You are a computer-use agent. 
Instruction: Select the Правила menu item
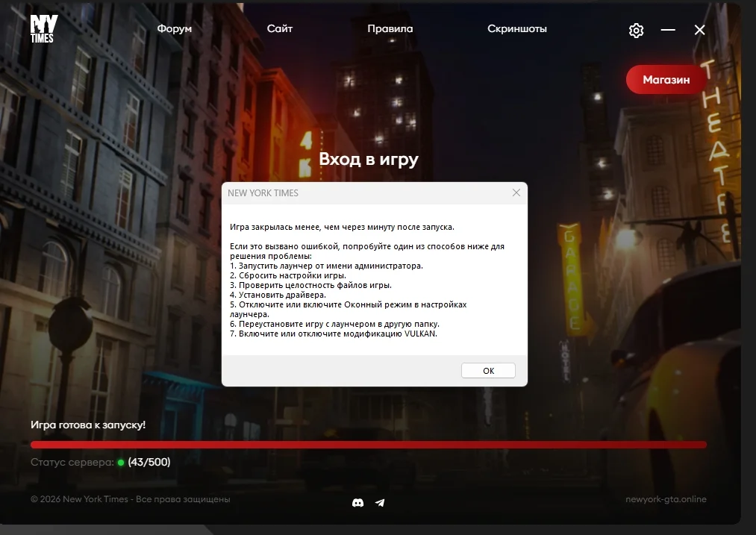pos(390,29)
